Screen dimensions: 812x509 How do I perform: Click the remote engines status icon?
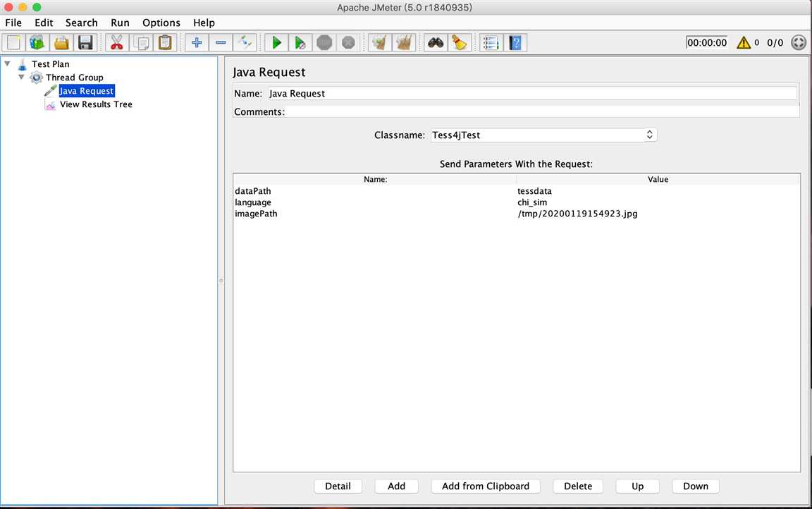[x=799, y=42]
